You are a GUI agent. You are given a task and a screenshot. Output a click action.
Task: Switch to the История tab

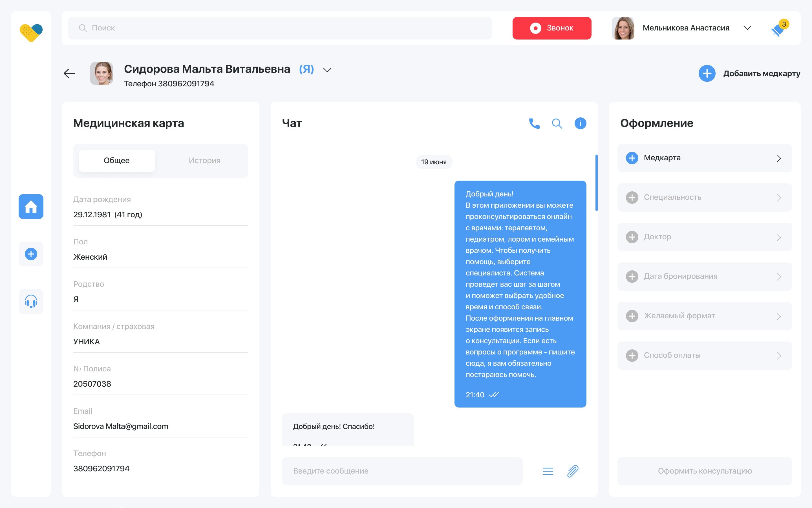[204, 161]
